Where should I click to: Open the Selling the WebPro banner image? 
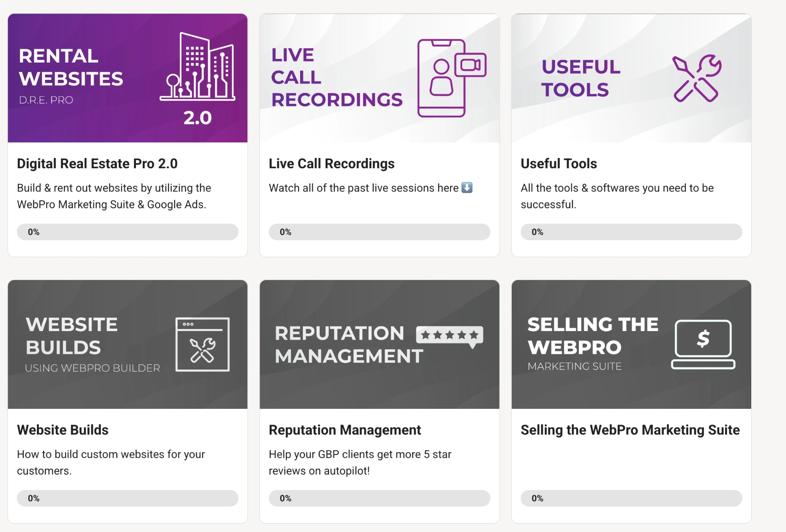point(631,344)
